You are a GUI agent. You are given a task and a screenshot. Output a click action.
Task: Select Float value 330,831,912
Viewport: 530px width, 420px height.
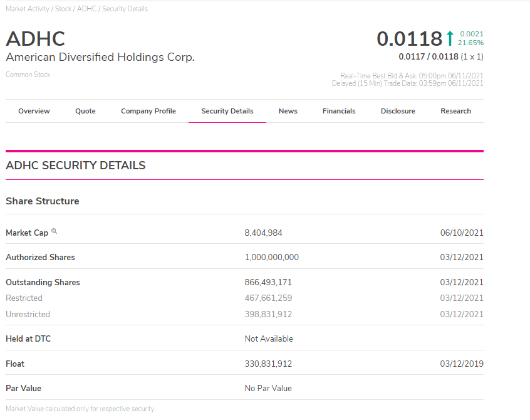(x=268, y=364)
